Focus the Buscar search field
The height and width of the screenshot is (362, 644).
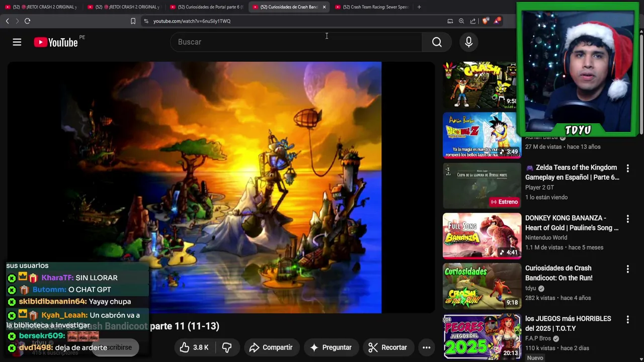pos(297,42)
